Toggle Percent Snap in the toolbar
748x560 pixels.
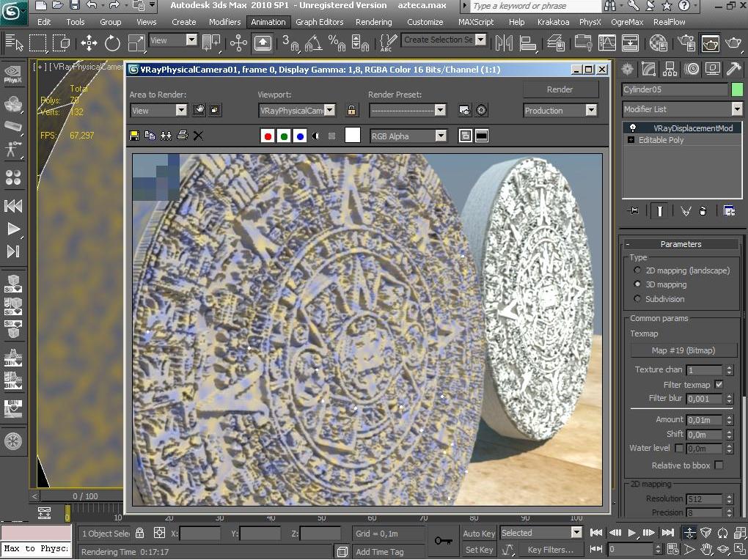337,43
